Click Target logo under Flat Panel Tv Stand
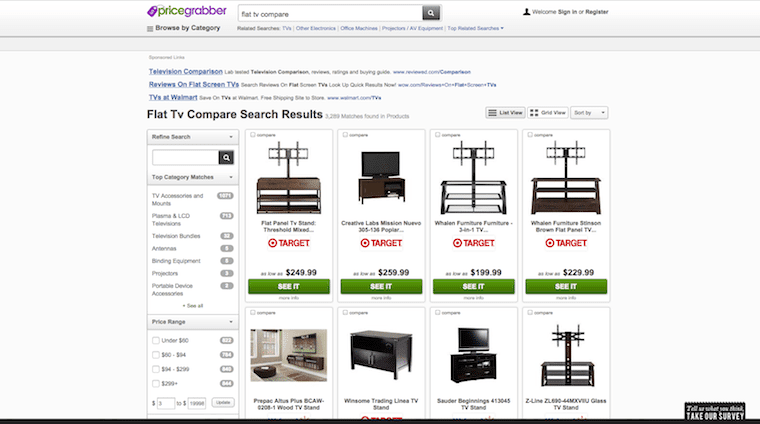Image resolution: width=760 pixels, height=424 pixels. pyautogui.click(x=289, y=243)
